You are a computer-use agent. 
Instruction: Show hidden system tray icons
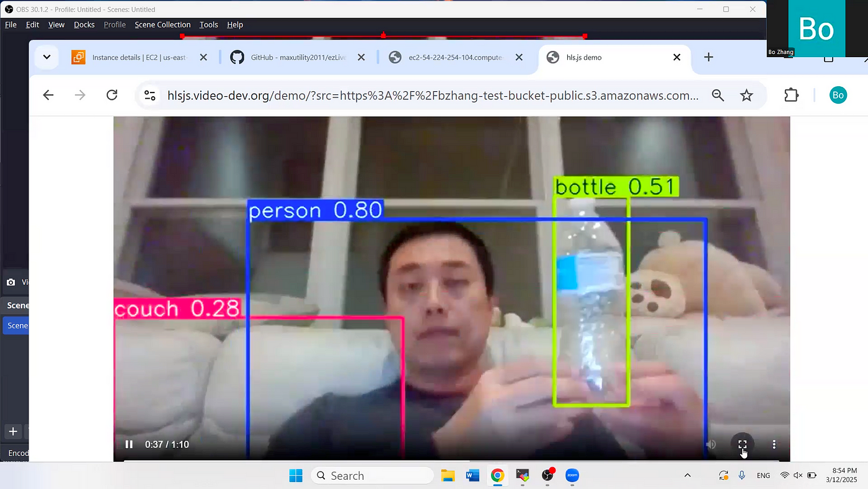click(687, 476)
